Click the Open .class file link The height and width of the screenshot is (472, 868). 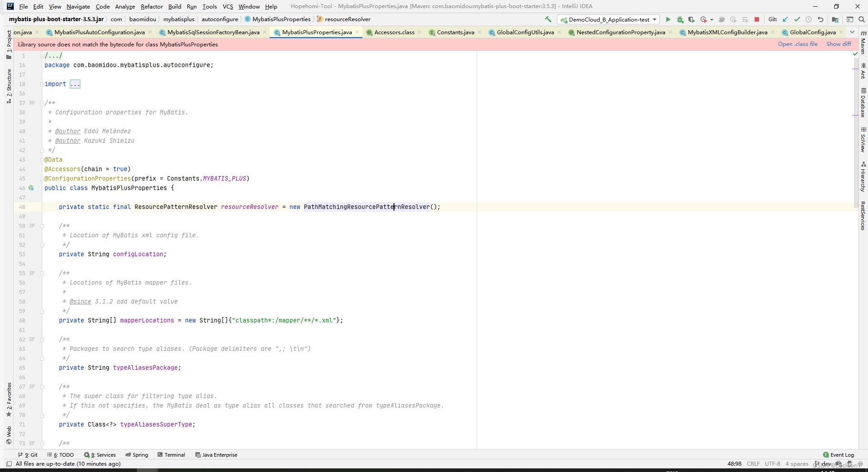tap(797, 44)
